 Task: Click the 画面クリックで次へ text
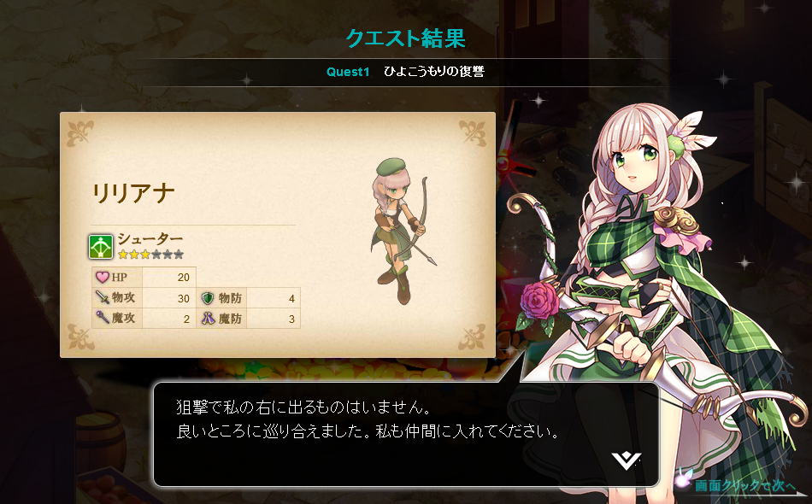(744, 485)
